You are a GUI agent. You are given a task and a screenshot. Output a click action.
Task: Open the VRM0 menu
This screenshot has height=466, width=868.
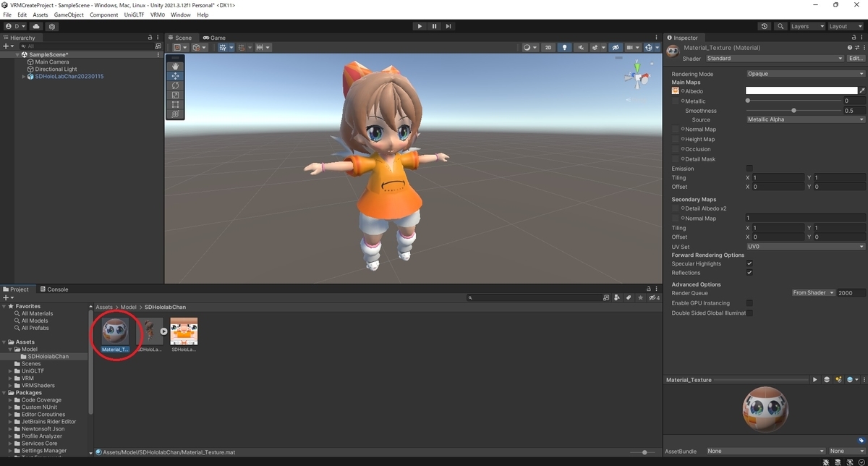(158, 14)
